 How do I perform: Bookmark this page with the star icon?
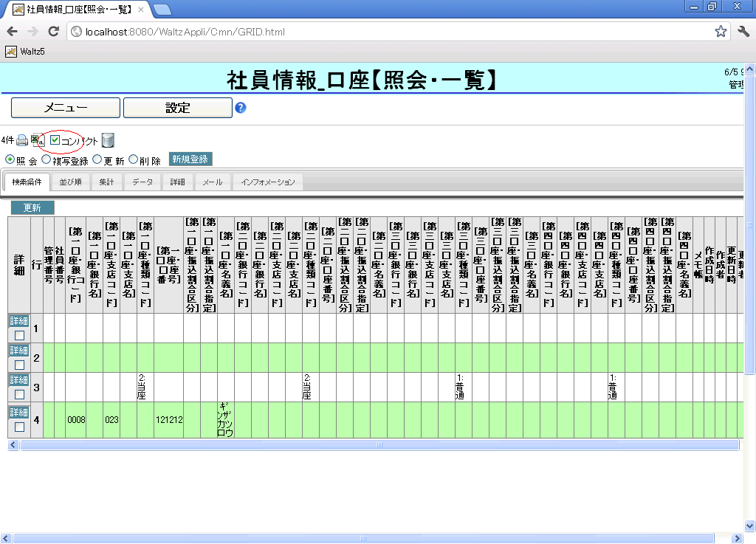pyautogui.click(x=721, y=32)
